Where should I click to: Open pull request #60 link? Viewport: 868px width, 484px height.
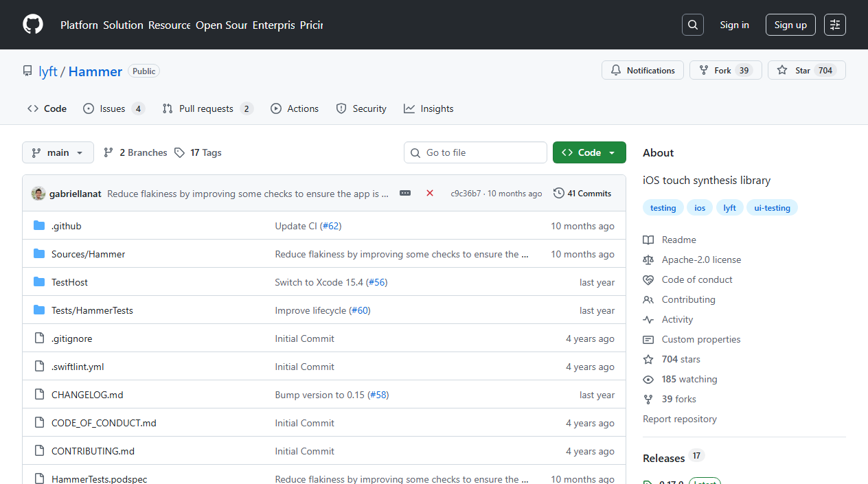pos(361,310)
